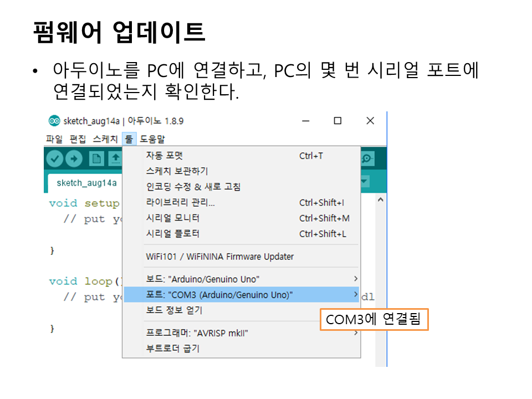The width and height of the screenshot is (532, 399).
Task: Open 시리얼 모니터 from the menu
Action: [x=241, y=218]
